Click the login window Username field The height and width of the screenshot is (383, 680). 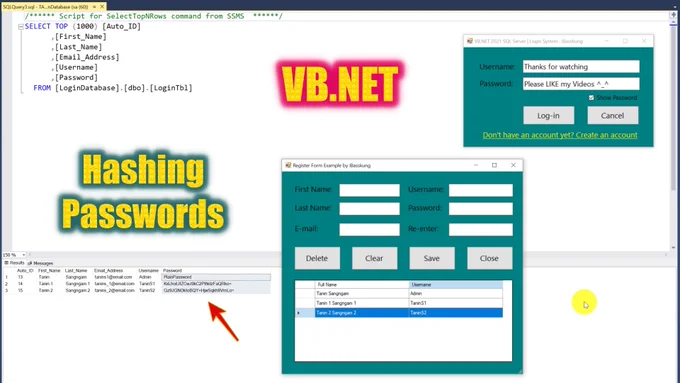point(581,67)
